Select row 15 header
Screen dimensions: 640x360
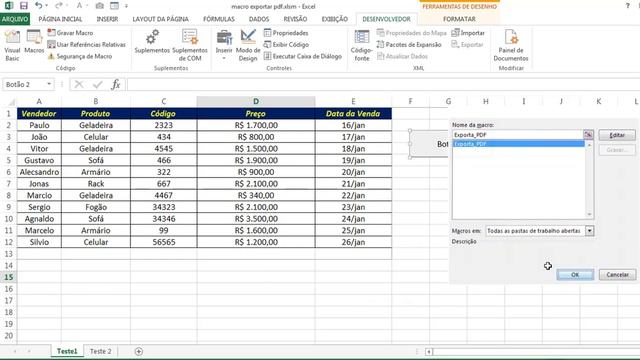[x=8, y=277]
